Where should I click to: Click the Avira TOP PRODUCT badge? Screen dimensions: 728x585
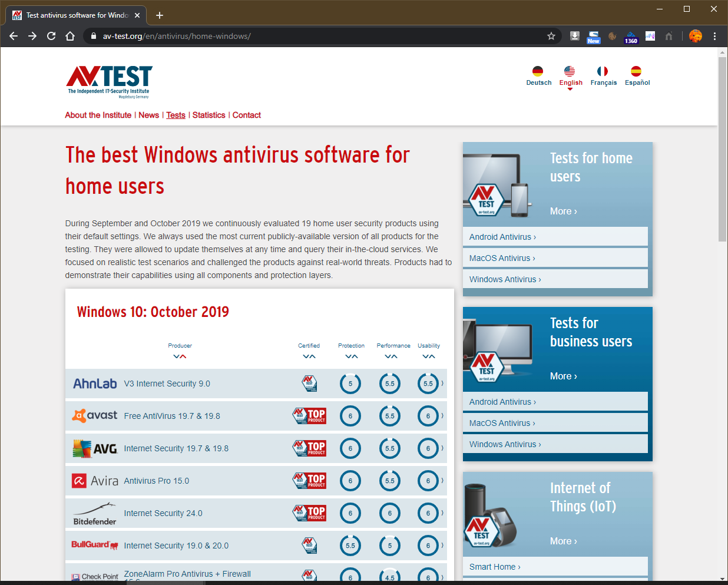coord(310,481)
